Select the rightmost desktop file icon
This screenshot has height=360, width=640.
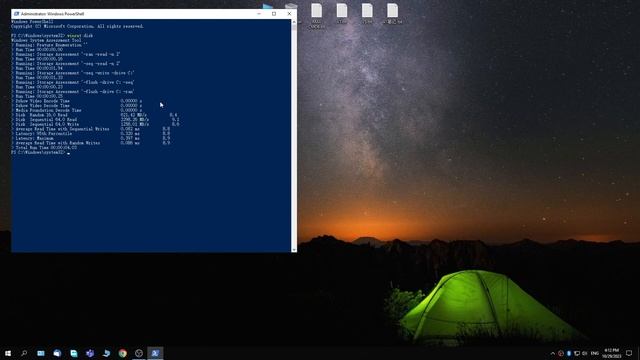393,13
